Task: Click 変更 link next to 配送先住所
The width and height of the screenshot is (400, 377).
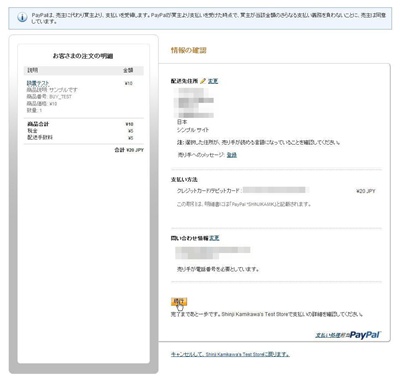Action: 213,81
